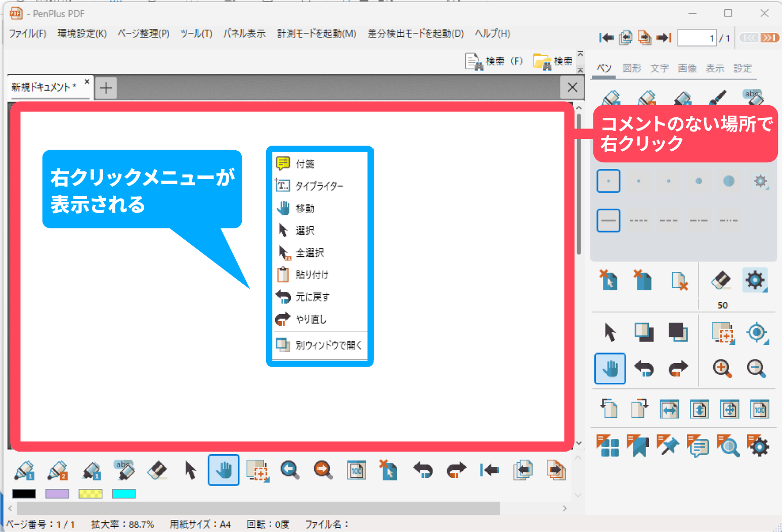Select the second pen thickness dot
Image resolution: width=782 pixels, height=532 pixels.
[x=639, y=181]
